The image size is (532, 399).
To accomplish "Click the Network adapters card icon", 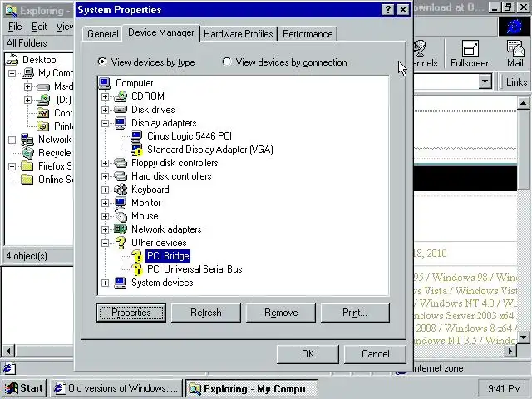I will [121, 229].
